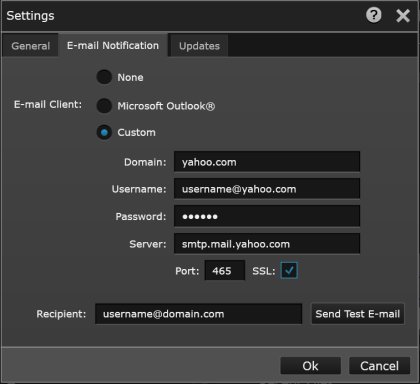
Task: Close the Settings dialog with the X
Action: (403, 16)
